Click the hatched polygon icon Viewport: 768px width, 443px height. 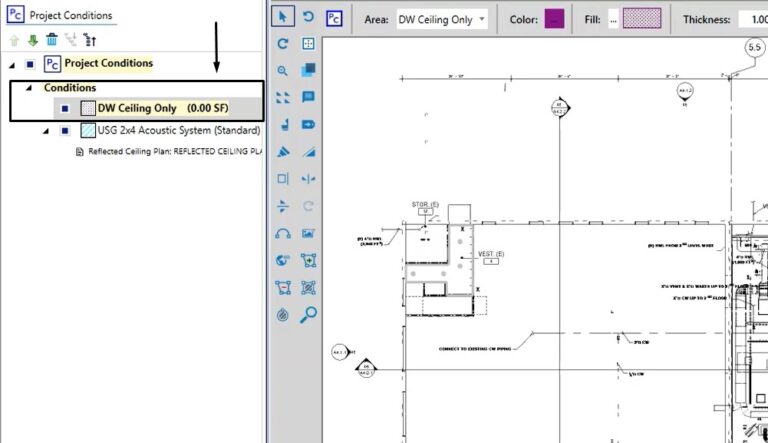pos(308,288)
